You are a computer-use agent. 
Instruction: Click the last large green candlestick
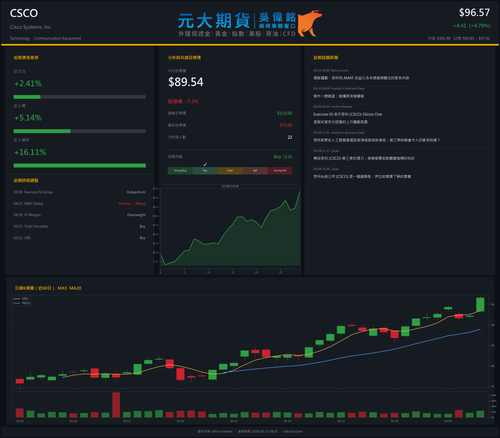pos(480,304)
